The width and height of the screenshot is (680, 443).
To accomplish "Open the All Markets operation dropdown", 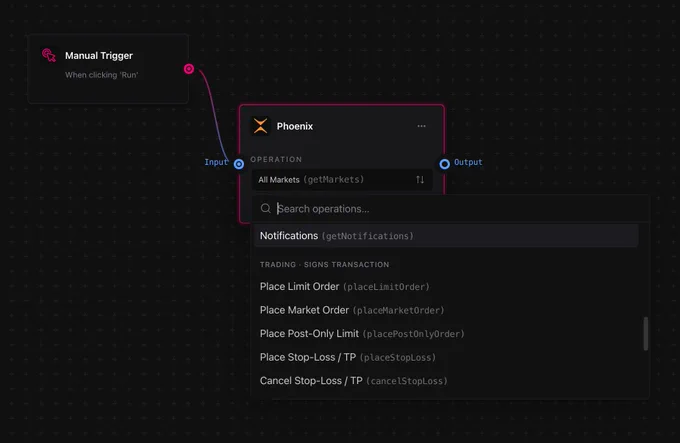I will coord(342,179).
